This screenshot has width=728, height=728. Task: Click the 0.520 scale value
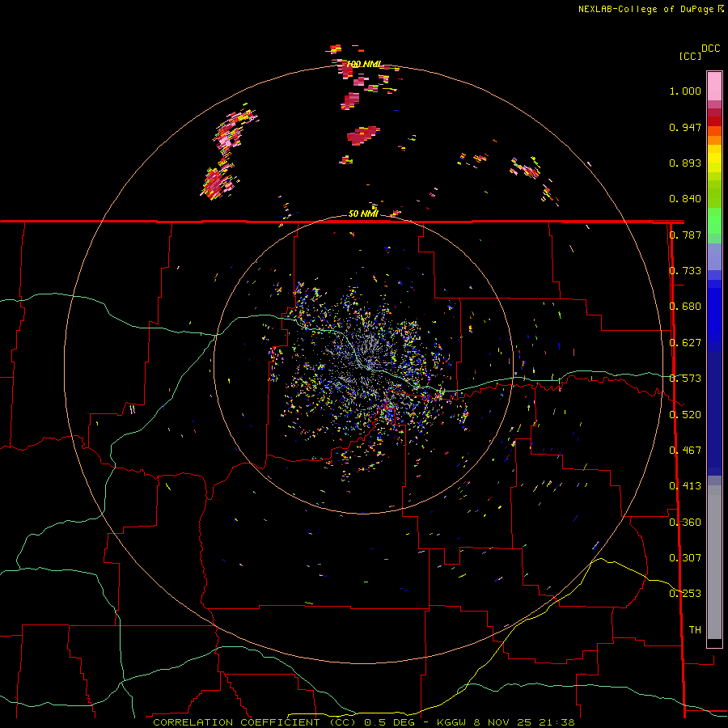[685, 415]
